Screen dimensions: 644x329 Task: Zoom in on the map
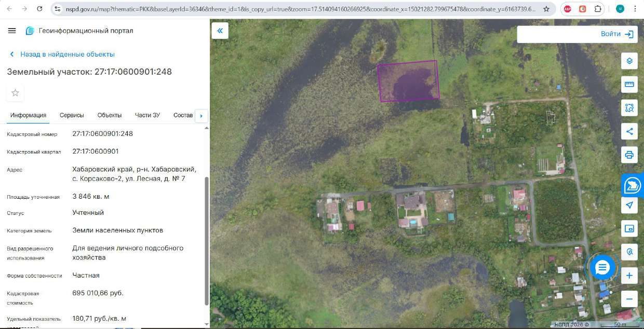coord(629,275)
